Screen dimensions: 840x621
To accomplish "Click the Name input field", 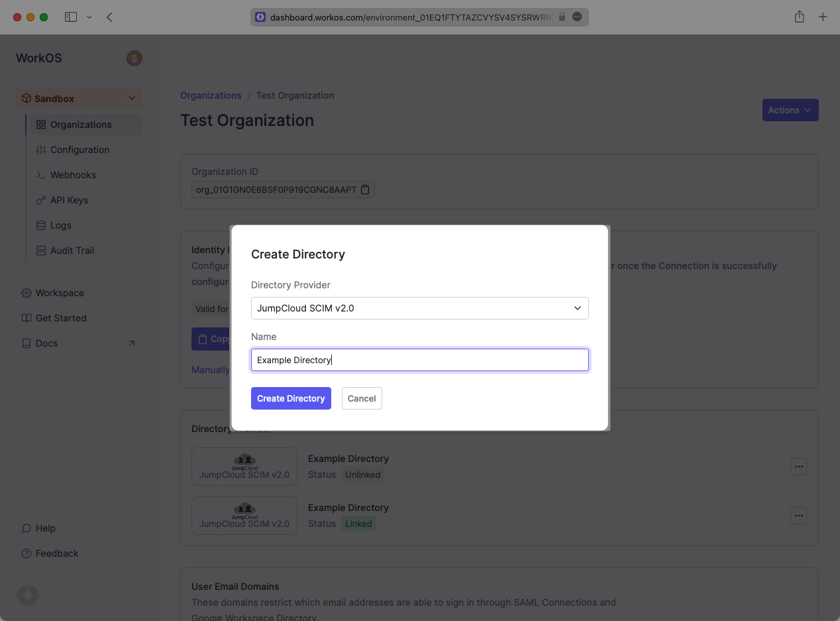I will click(x=419, y=360).
